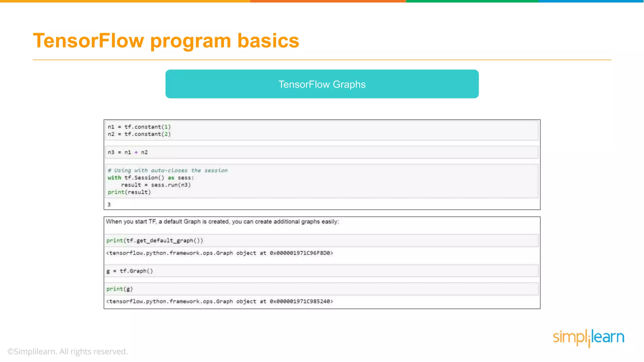Click the slide title 'TensorFlow program basics'
This screenshot has height=362, width=644.
[166, 41]
